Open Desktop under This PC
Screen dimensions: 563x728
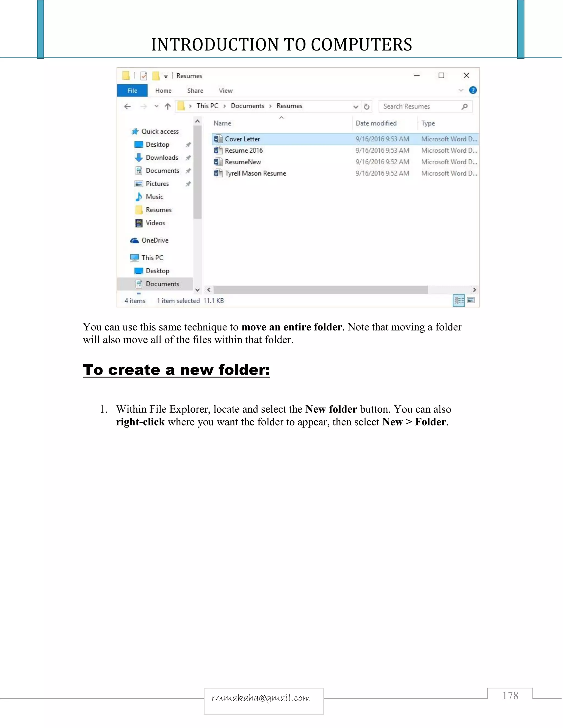158,271
